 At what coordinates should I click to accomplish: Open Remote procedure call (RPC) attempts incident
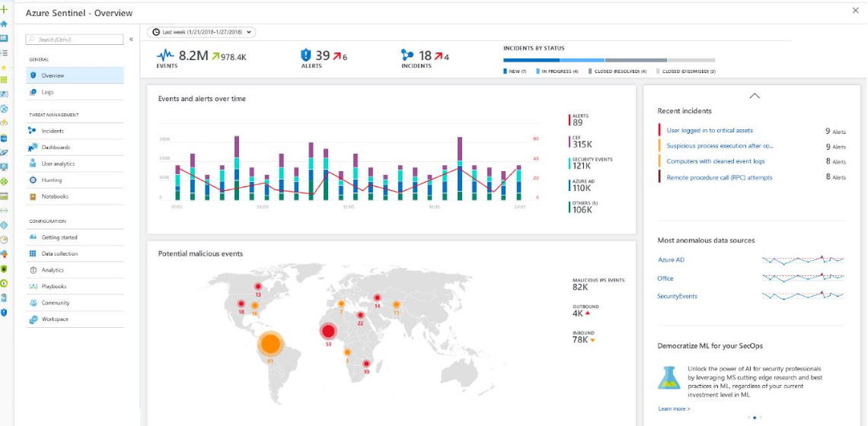pyautogui.click(x=719, y=177)
